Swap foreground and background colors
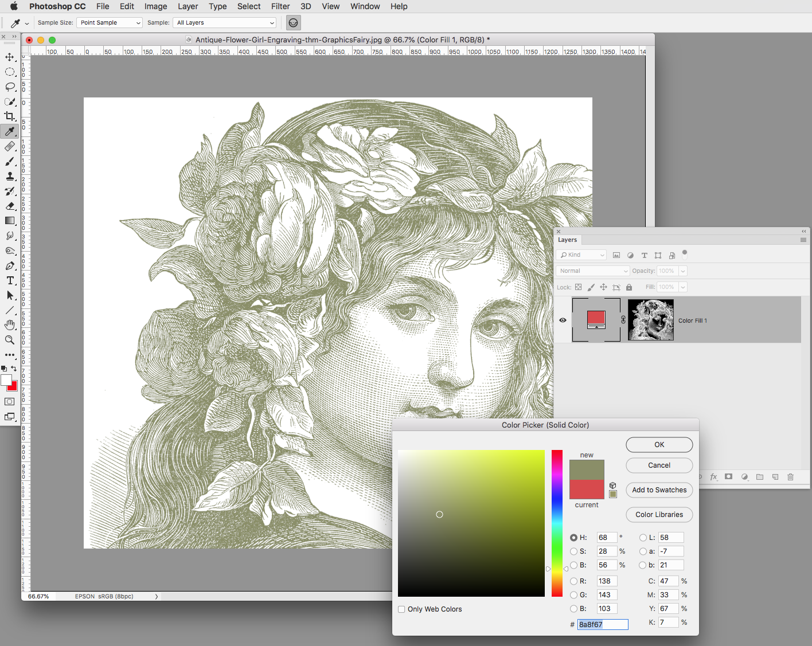Image resolution: width=812 pixels, height=646 pixels. pyautogui.click(x=14, y=369)
